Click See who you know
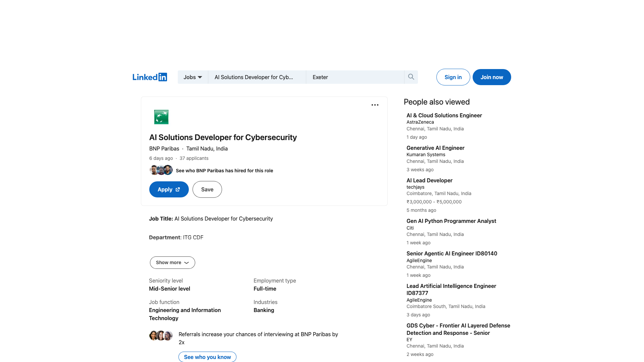The width and height of the screenshot is (644, 362). pos(207,357)
